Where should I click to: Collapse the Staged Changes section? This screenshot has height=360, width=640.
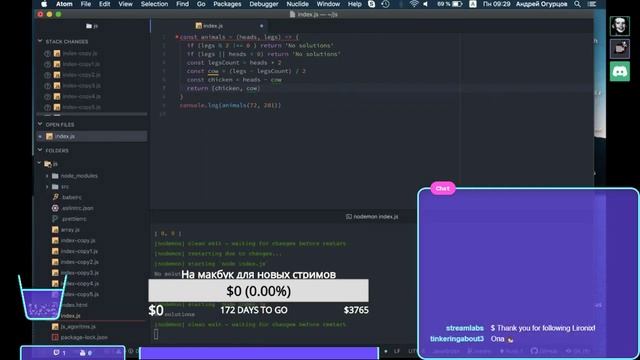click(40, 41)
